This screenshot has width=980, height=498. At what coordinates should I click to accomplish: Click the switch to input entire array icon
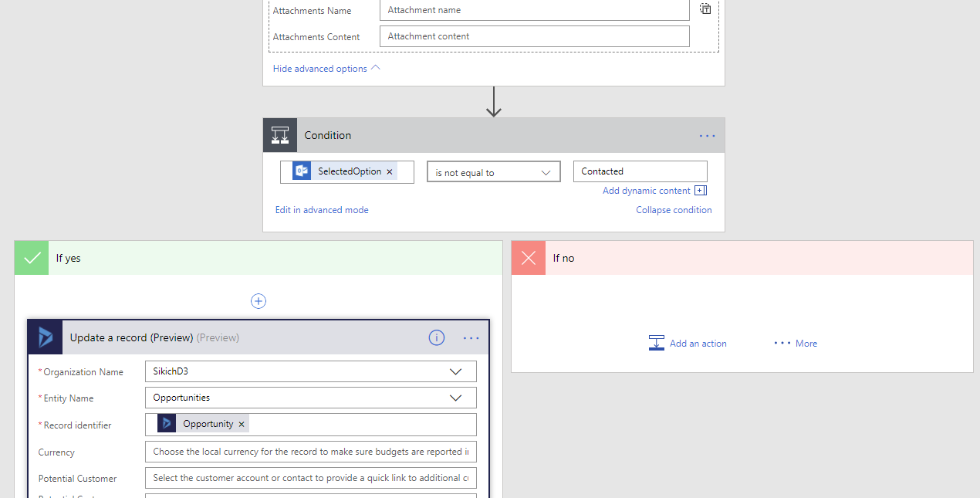(x=705, y=7)
